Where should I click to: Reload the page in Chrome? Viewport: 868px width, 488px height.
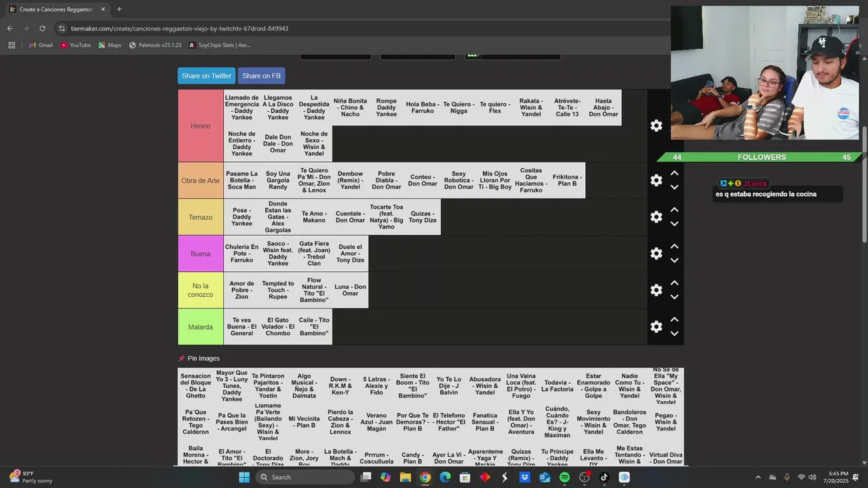point(42,28)
